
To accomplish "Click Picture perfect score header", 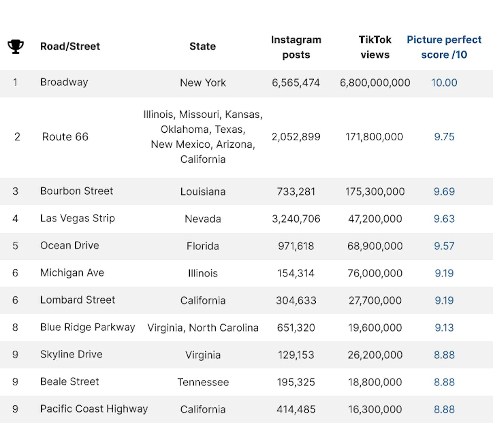I will (x=444, y=47).
